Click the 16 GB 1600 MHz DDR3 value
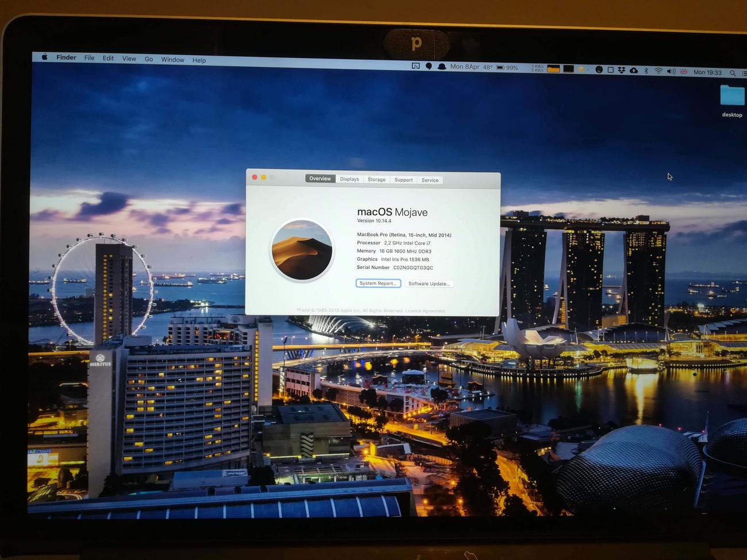This screenshot has height=560, width=747. [x=405, y=251]
